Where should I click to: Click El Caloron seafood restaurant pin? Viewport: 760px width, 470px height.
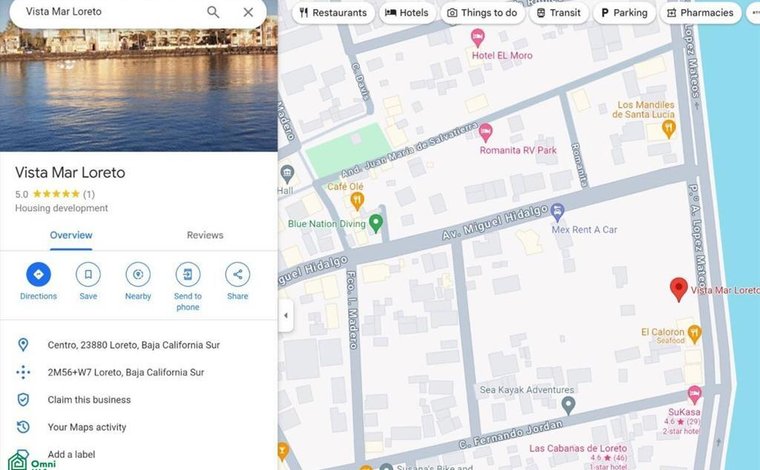click(695, 334)
